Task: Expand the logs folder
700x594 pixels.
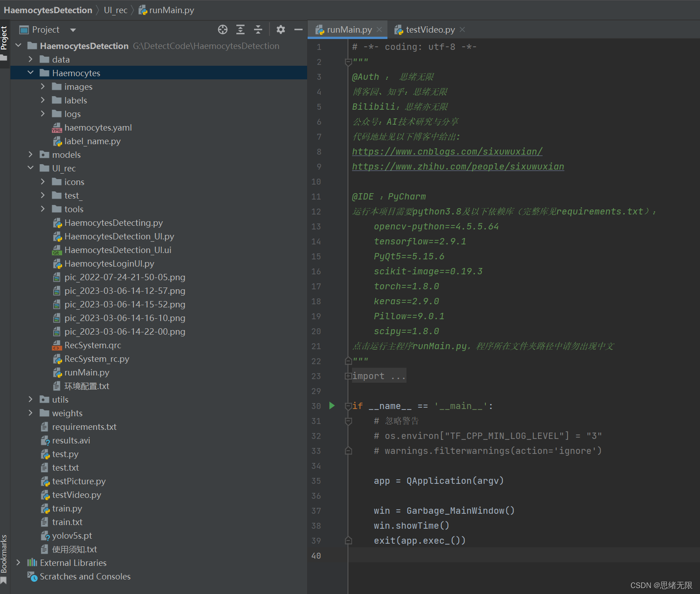Action: click(x=43, y=114)
